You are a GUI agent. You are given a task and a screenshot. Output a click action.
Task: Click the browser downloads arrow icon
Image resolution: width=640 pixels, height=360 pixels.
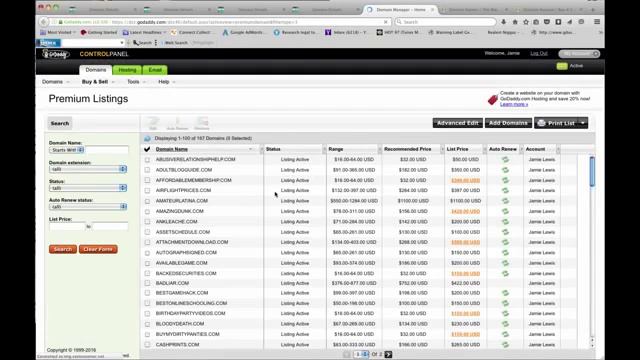pos(504,22)
